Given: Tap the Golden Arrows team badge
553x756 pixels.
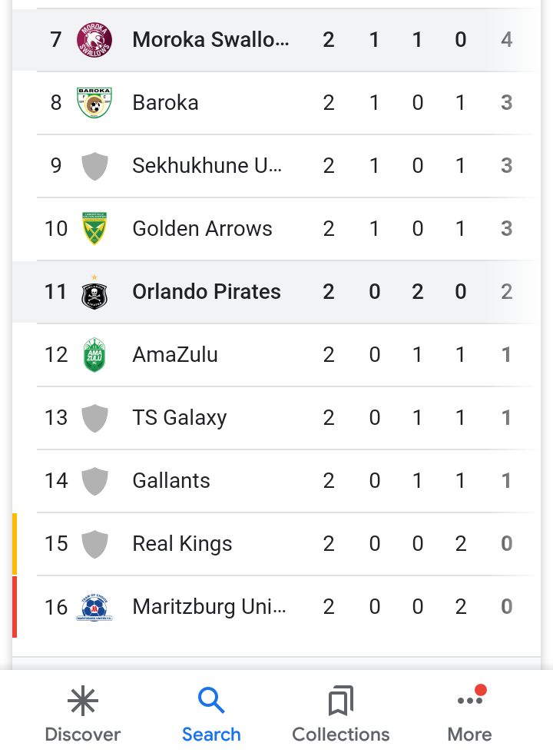Looking at the screenshot, I should click(x=94, y=228).
